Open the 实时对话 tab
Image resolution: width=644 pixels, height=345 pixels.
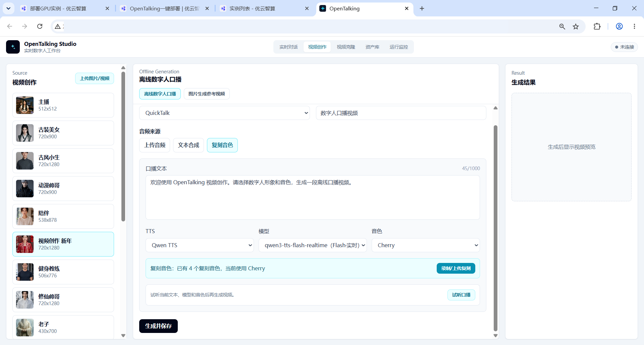coord(288,47)
